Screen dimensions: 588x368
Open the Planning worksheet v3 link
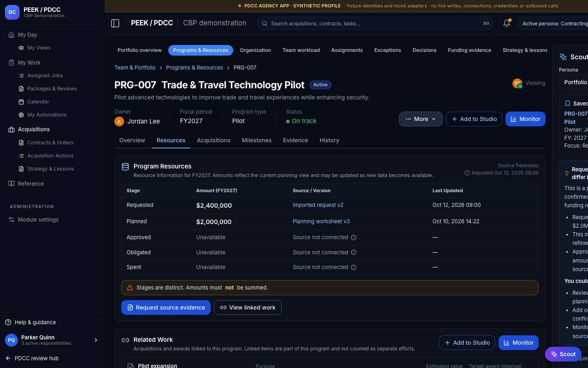[321, 222]
